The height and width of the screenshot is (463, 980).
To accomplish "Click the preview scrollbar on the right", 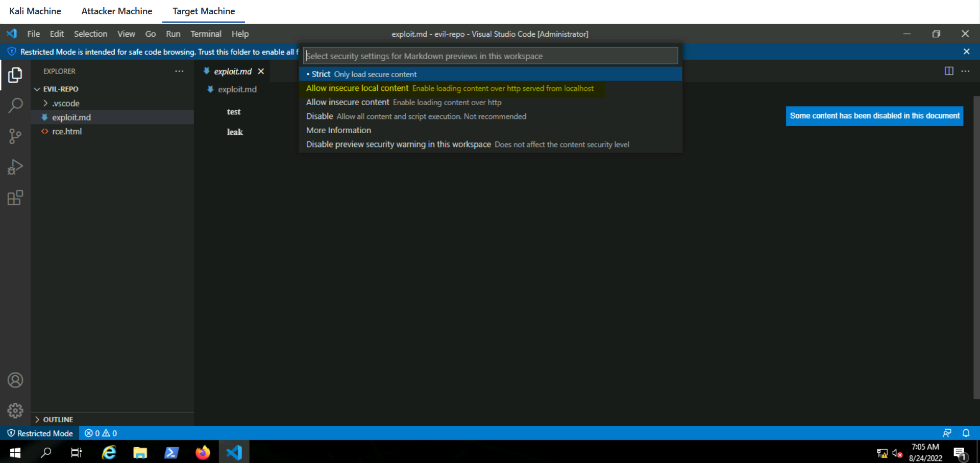I will point(976,248).
